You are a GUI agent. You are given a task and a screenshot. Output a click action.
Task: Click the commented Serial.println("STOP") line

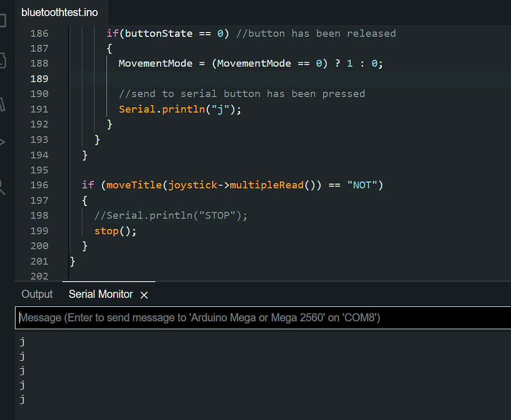[x=171, y=216]
